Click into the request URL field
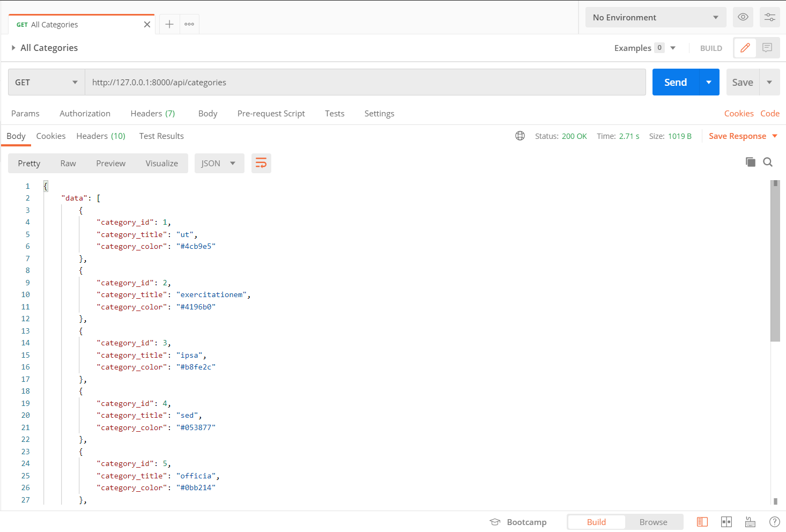Image resolution: width=786 pixels, height=532 pixels. [365, 82]
